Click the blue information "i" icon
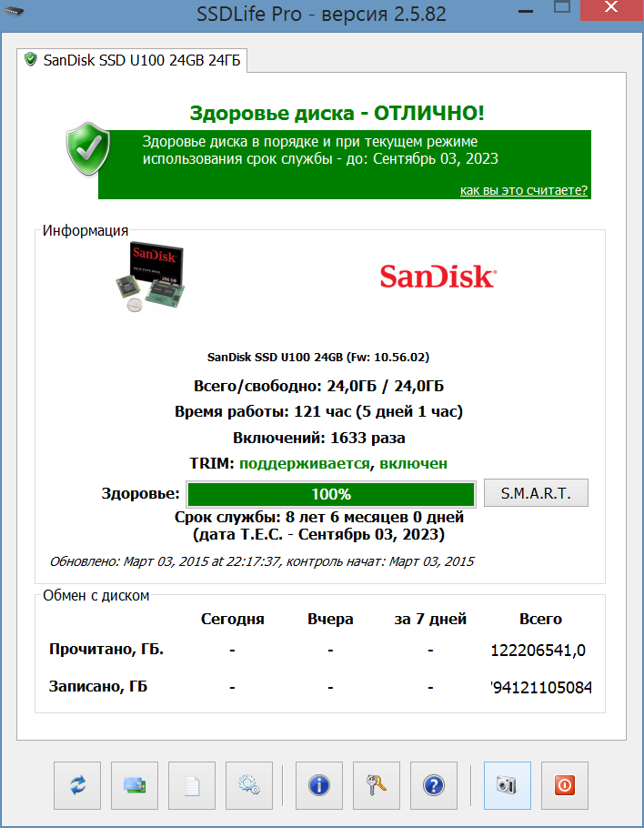This screenshot has width=644, height=828. click(x=319, y=785)
